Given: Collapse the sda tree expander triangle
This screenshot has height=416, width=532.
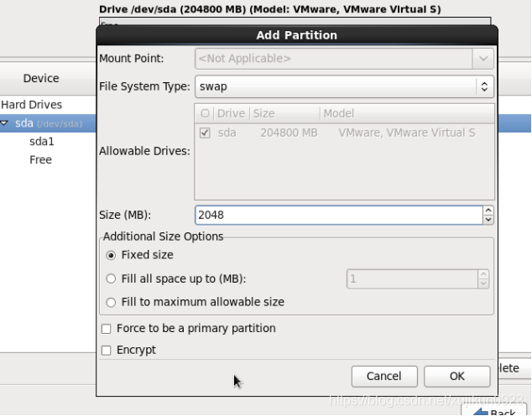Looking at the screenshot, I should (4, 123).
